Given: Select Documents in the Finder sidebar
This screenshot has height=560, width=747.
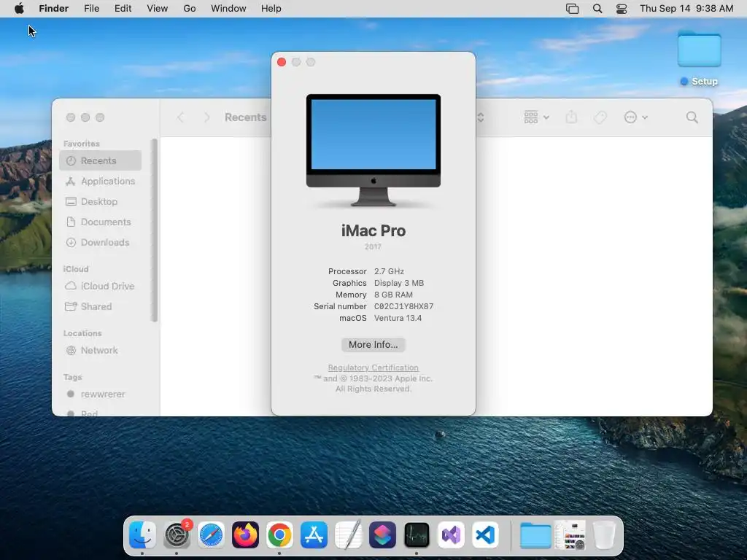Looking at the screenshot, I should pos(100,222).
